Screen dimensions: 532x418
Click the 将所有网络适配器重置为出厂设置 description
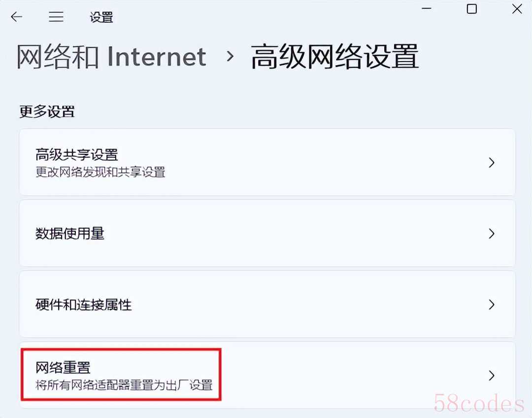124,385
